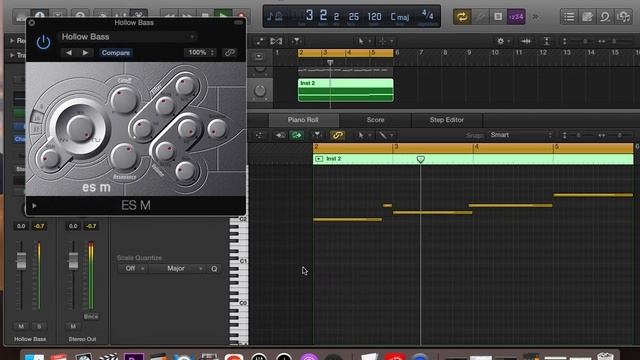Open the Snap Smart dropdown

pyautogui.click(x=521, y=135)
